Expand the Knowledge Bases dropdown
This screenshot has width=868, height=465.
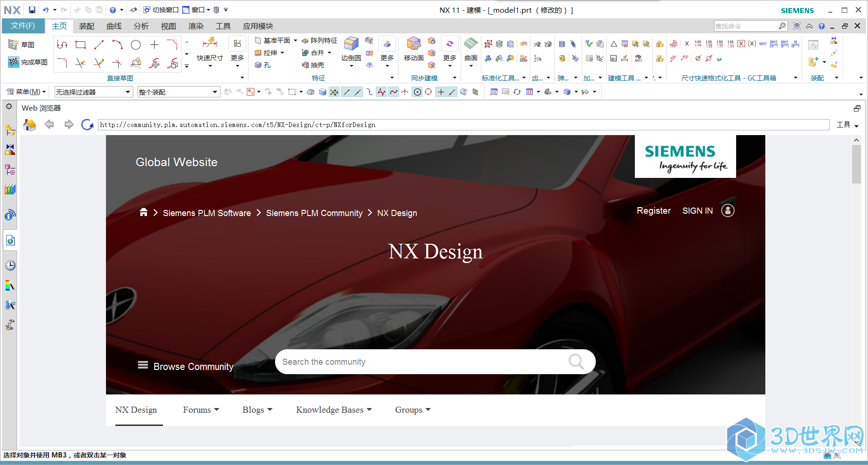[334, 410]
